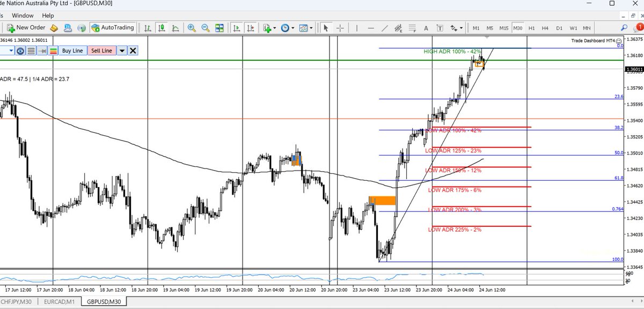Tile windows with the grid icon
The width and height of the screenshot is (644, 309).
[219, 27]
